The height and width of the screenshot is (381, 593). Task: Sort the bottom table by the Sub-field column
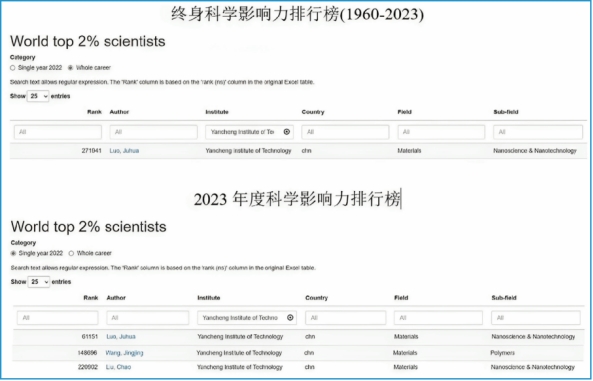coord(504,298)
